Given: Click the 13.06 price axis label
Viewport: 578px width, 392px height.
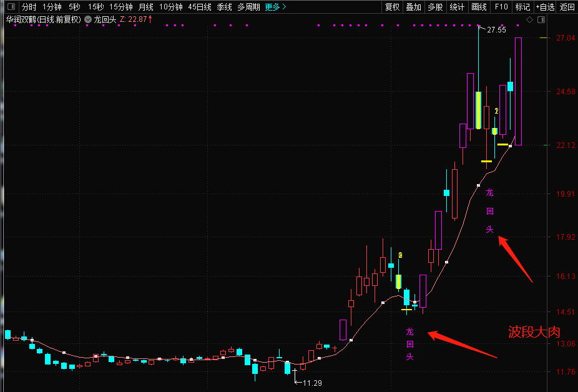Looking at the screenshot, I should [566, 344].
